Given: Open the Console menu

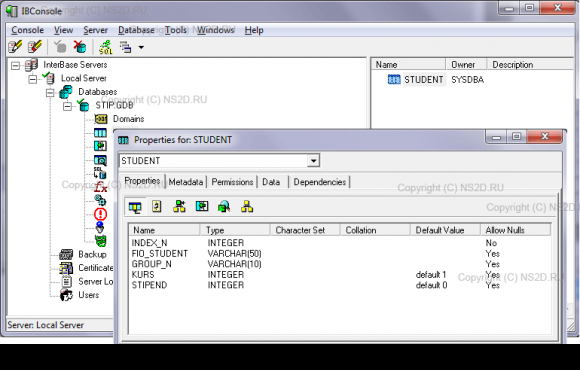Looking at the screenshot, I should (x=27, y=30).
